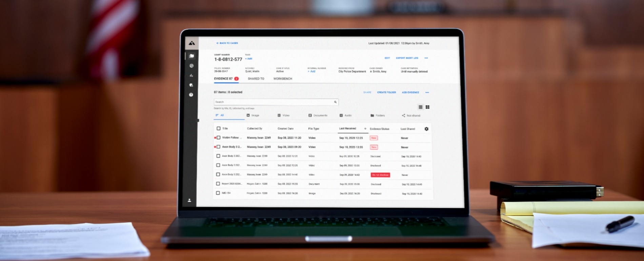Screen dimensions: 644x261
Task: Click the search magnifier icon
Action: coord(335,102)
